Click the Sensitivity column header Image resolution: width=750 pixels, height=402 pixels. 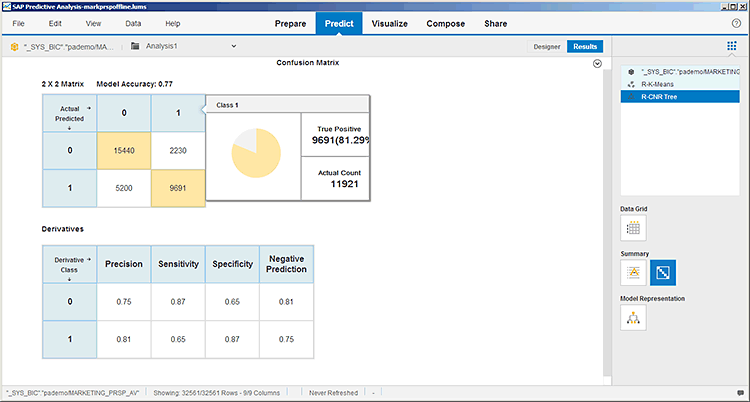178,264
